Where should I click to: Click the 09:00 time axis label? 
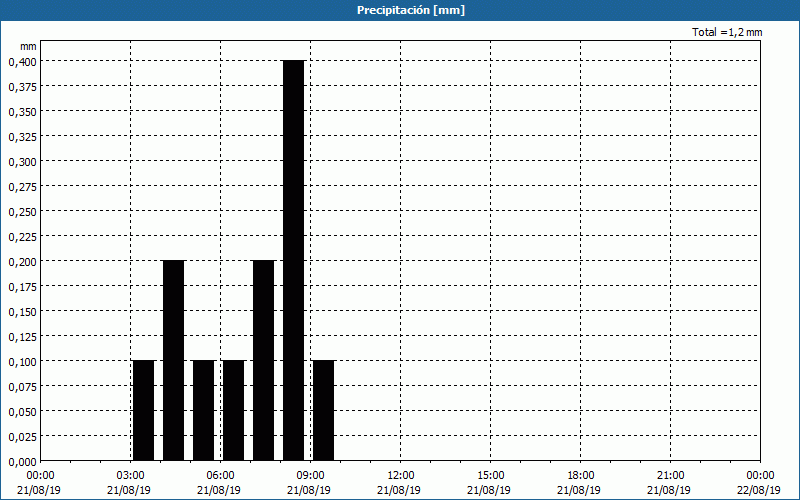[x=310, y=476]
